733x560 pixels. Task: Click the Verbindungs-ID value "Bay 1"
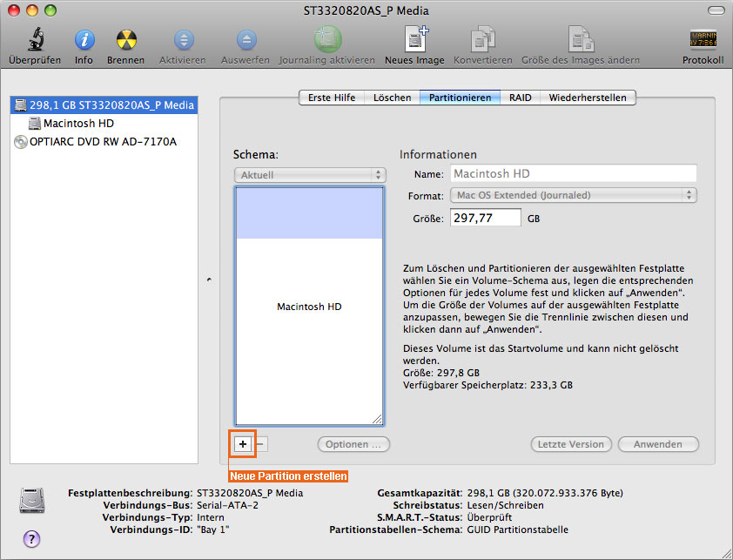(x=212, y=530)
